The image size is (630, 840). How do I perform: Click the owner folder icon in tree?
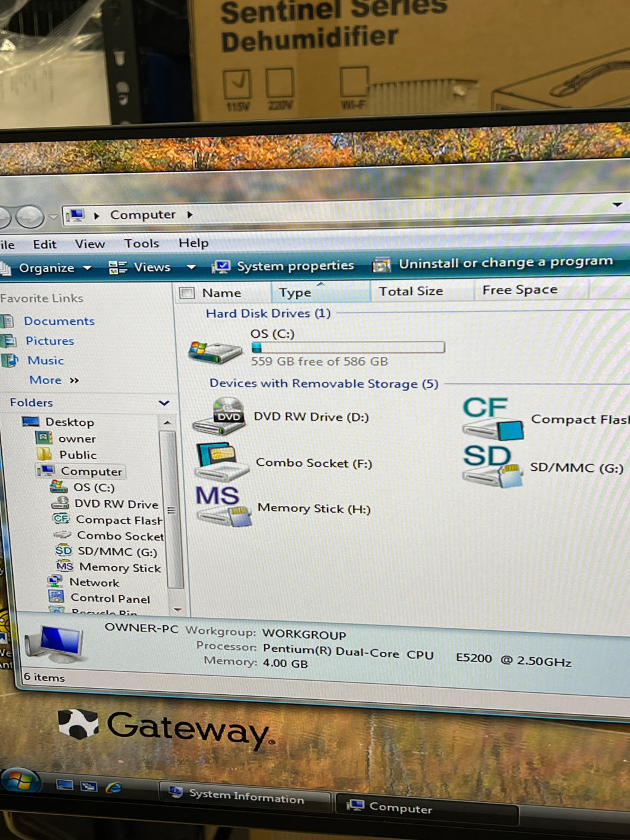pyautogui.click(x=44, y=438)
